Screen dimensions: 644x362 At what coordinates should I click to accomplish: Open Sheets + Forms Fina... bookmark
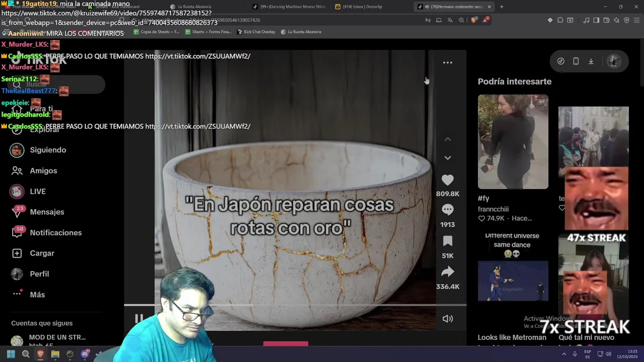click(x=208, y=32)
